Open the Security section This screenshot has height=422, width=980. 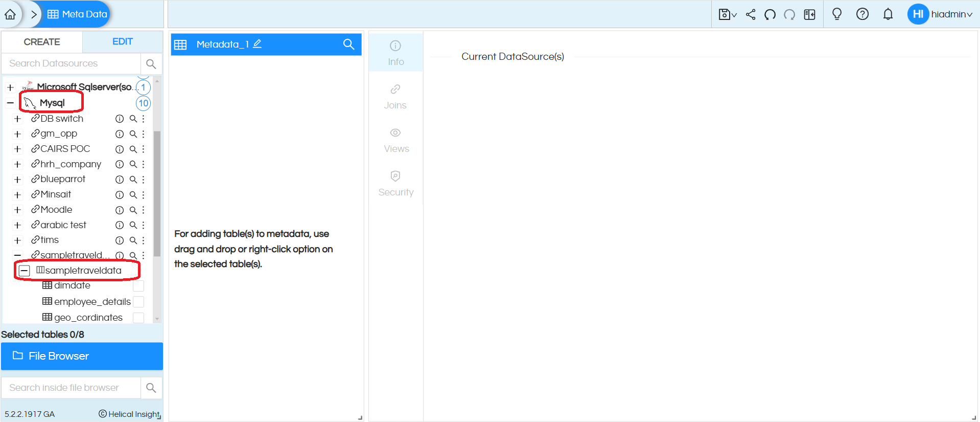pos(396,184)
